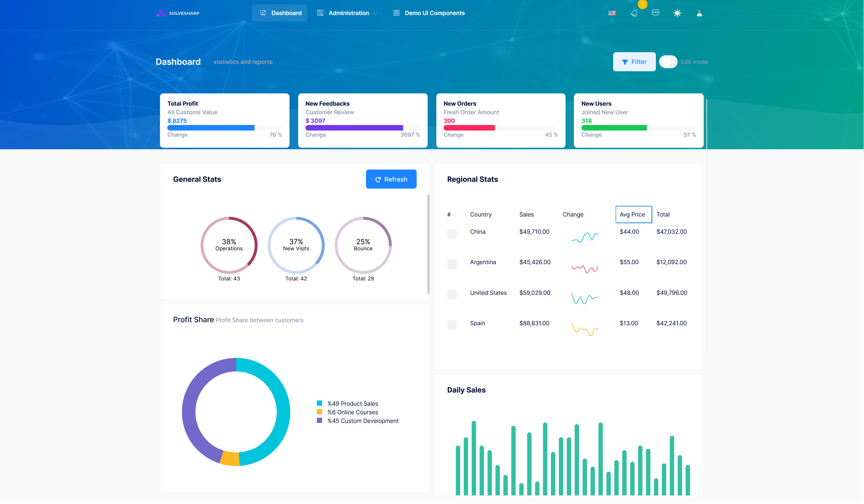
Task: Click the Demo UI Components grid icon
Action: pyautogui.click(x=396, y=13)
